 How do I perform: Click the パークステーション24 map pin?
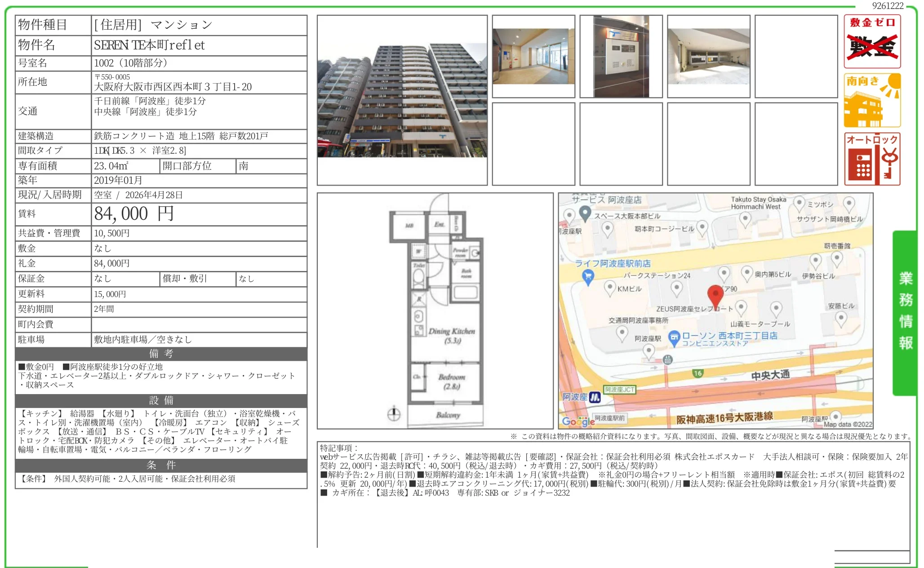pos(677,286)
